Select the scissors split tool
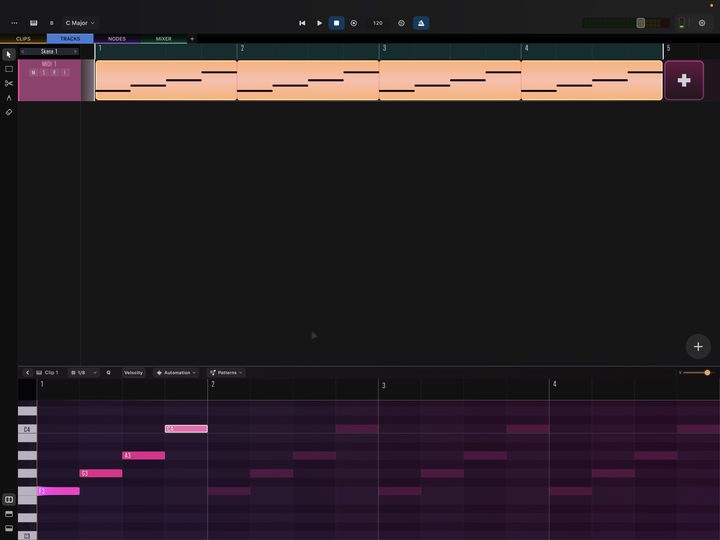 coord(9,83)
